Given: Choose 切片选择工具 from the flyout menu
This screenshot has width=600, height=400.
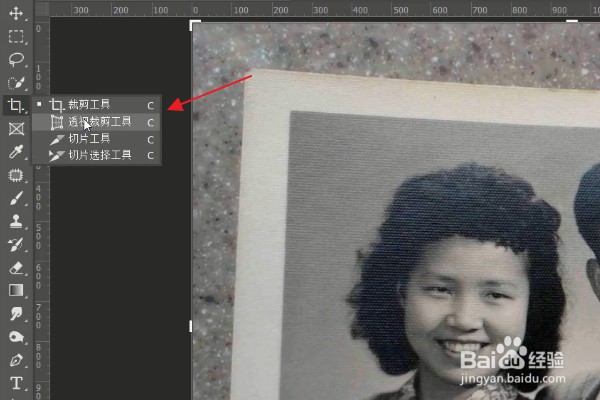Looking at the screenshot, I should click(x=96, y=155).
